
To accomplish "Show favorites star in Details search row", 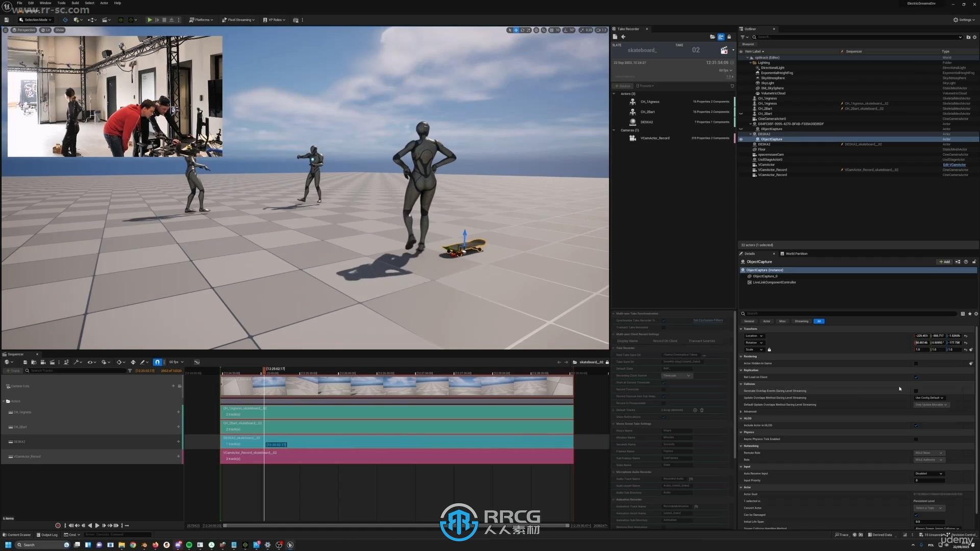I will 970,314.
